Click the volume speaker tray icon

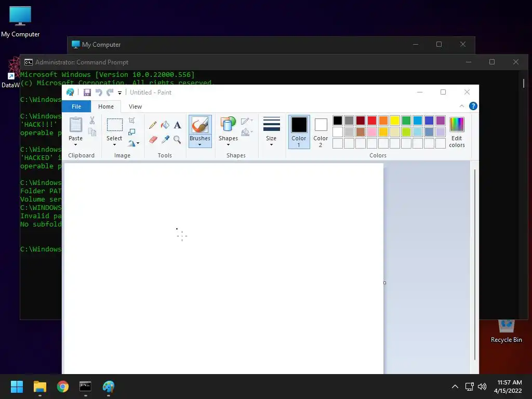click(x=482, y=387)
